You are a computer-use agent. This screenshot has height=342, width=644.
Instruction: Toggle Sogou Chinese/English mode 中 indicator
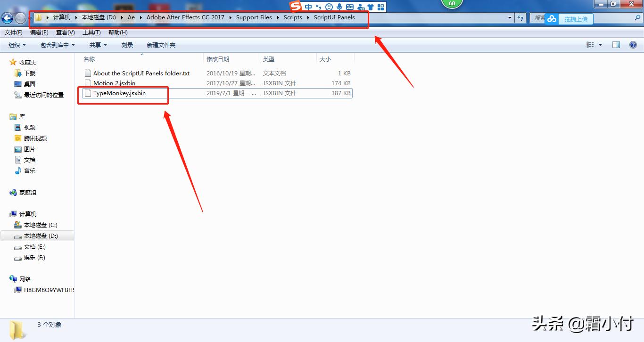coord(308,7)
